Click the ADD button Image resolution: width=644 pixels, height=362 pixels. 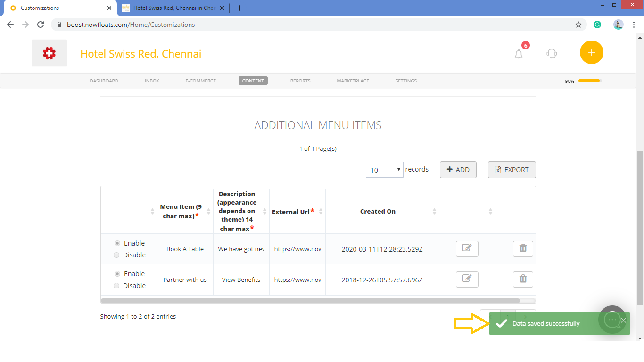coord(458,170)
